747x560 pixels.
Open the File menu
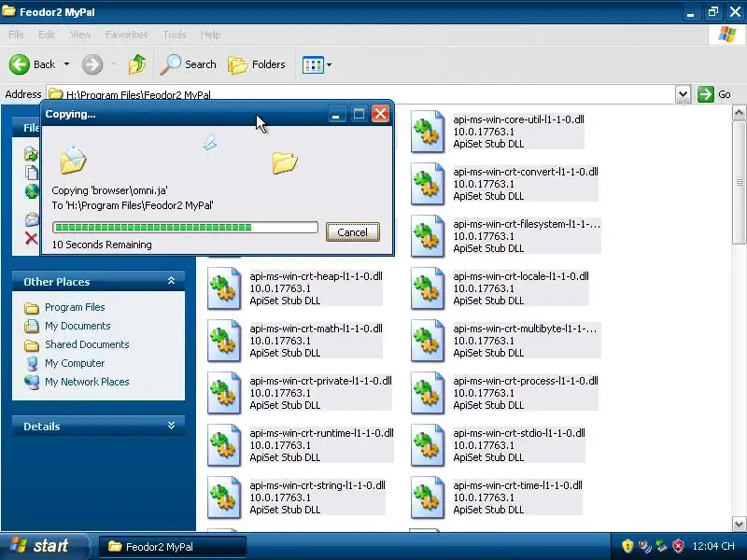16,35
